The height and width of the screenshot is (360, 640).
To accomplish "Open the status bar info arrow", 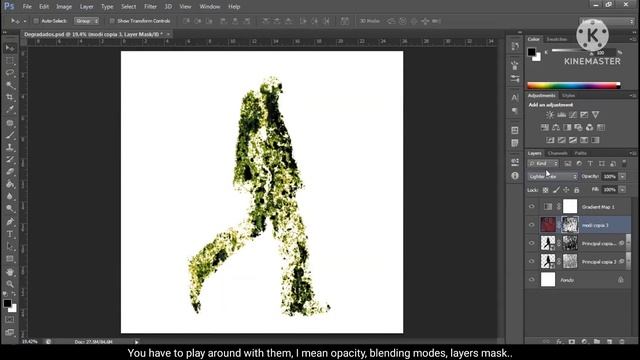I will 137,342.
